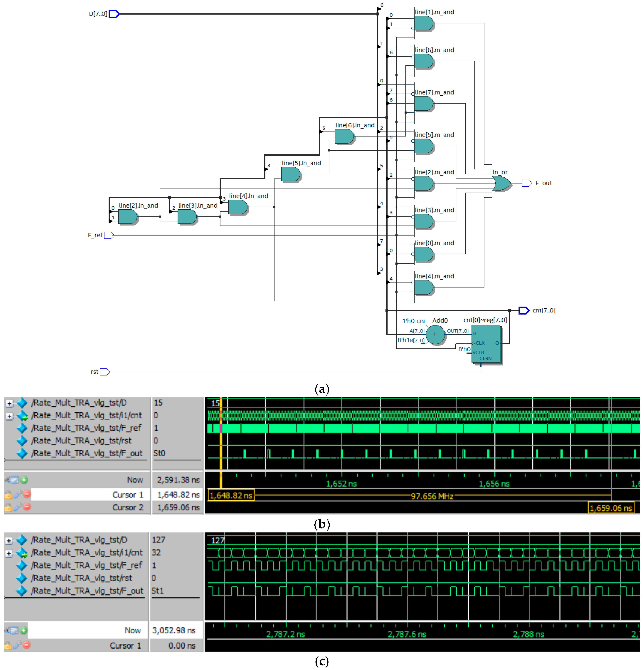Viewport: 644px width, 670px height.
Task: Expand the D bus with value 15
Action: coord(9,403)
